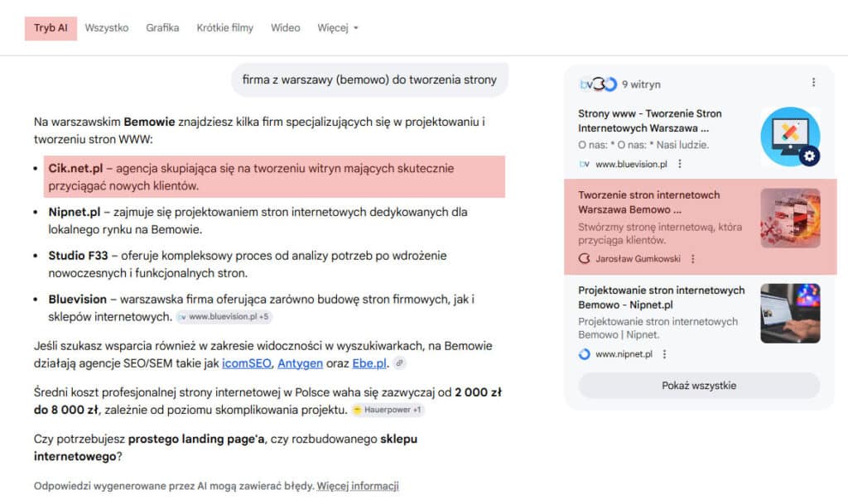The height and width of the screenshot is (504, 848).
Task: Click the link icon after Ebe.pl
Action: [400, 362]
